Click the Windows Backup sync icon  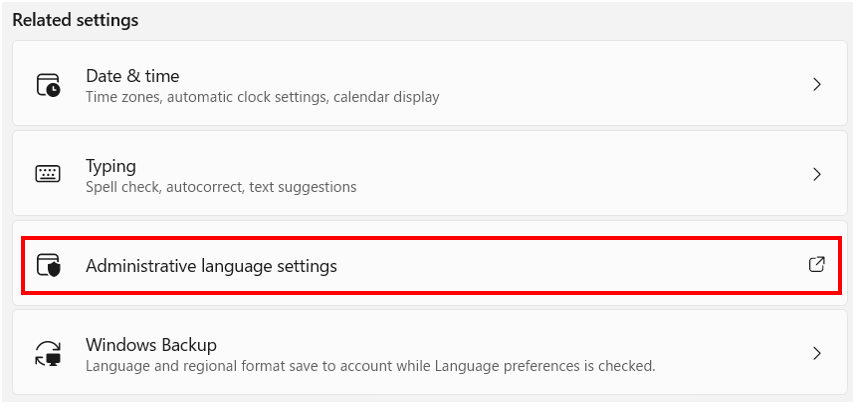(48, 354)
